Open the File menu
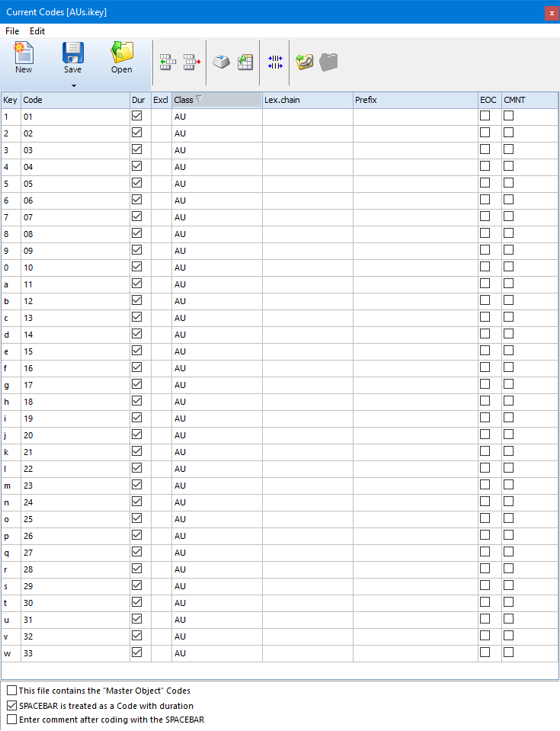The width and height of the screenshot is (560, 731). pos(12,31)
